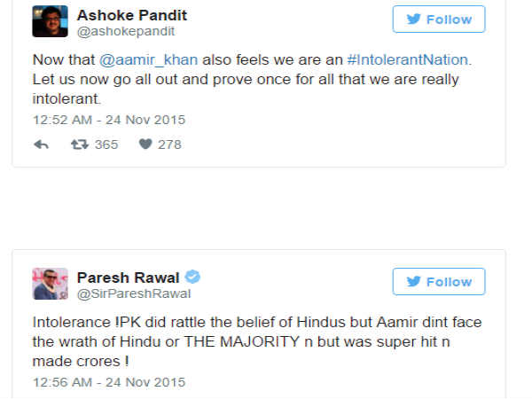Follow Ashoke Pandit

439,19
